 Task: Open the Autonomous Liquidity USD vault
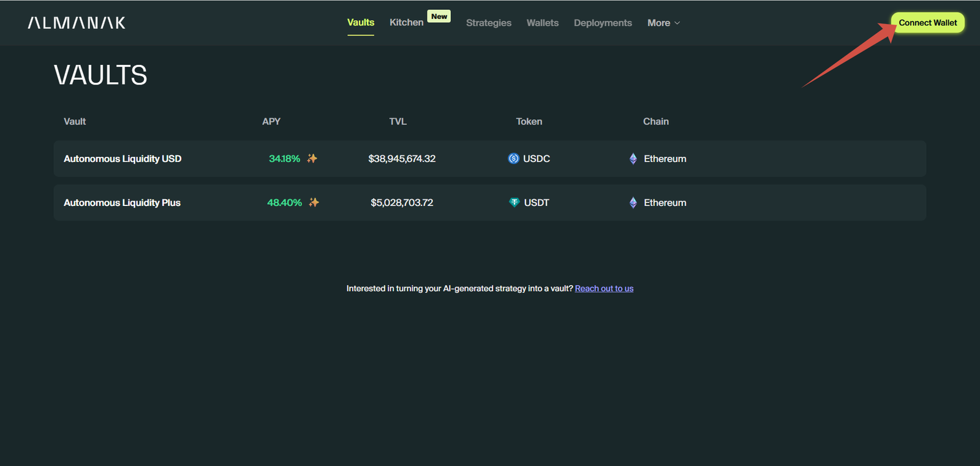click(x=123, y=159)
